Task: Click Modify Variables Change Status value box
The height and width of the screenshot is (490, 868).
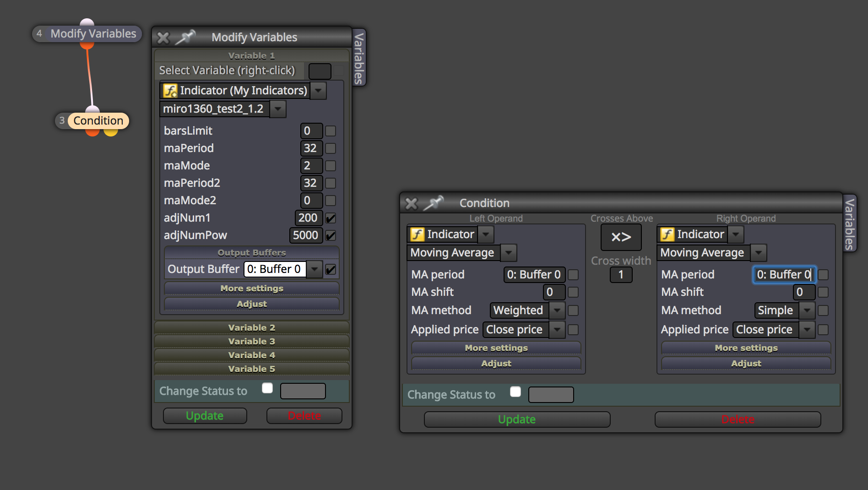Action: coord(303,391)
